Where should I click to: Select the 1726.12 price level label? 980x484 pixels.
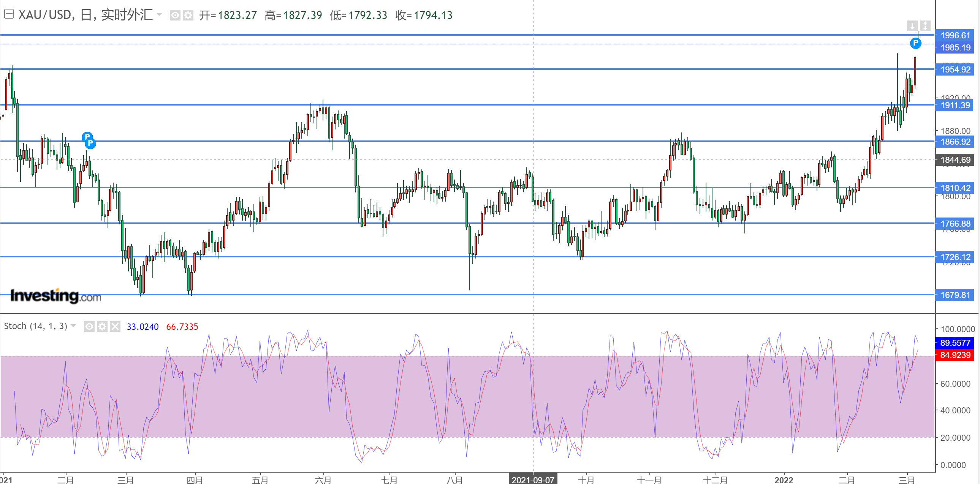[955, 257]
